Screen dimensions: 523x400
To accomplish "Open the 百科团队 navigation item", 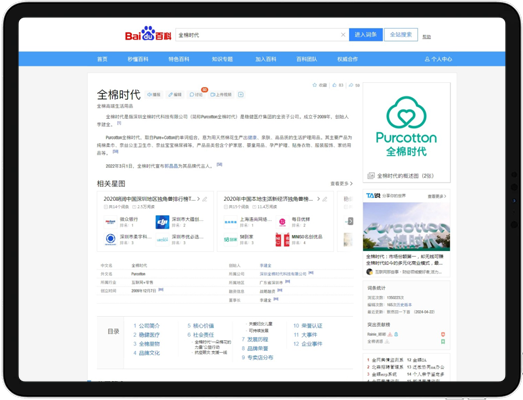I will (x=307, y=59).
